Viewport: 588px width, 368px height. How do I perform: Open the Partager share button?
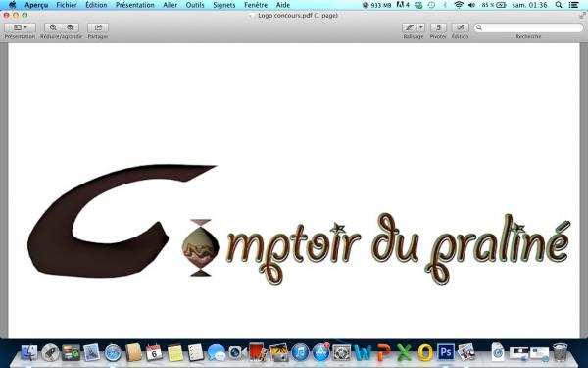pyautogui.click(x=98, y=27)
